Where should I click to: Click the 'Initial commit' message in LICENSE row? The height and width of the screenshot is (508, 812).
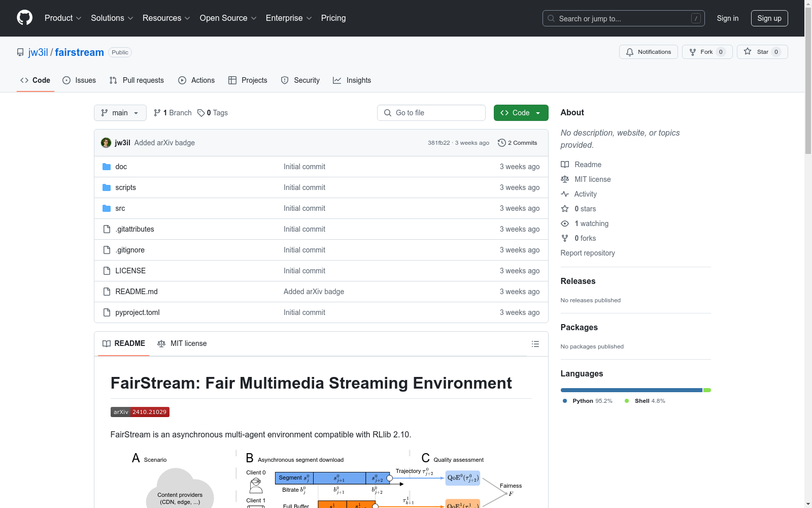coord(304,271)
